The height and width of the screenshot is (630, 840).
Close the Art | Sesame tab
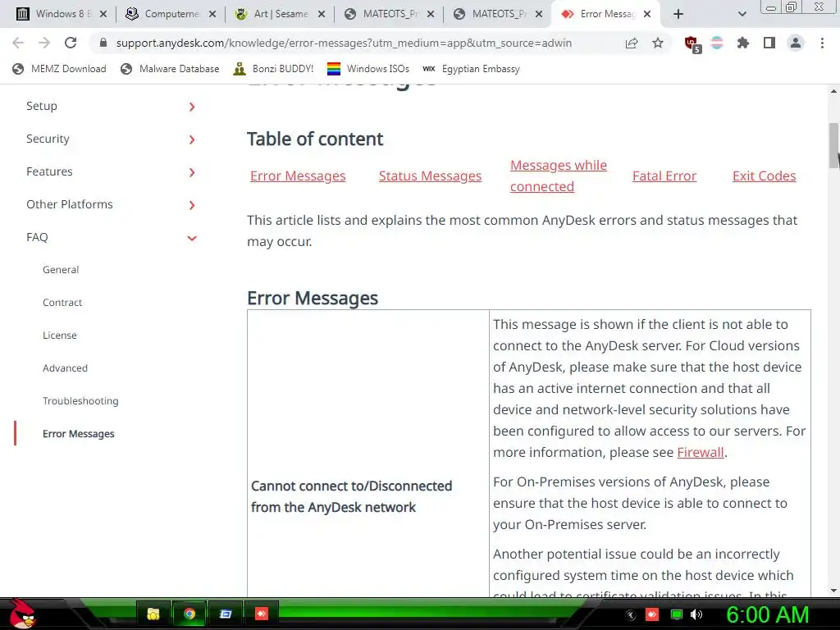coord(322,15)
